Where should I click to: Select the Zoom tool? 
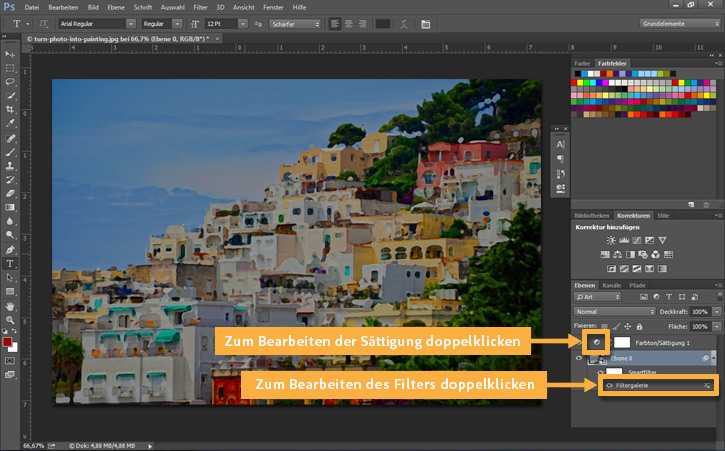[x=10, y=320]
